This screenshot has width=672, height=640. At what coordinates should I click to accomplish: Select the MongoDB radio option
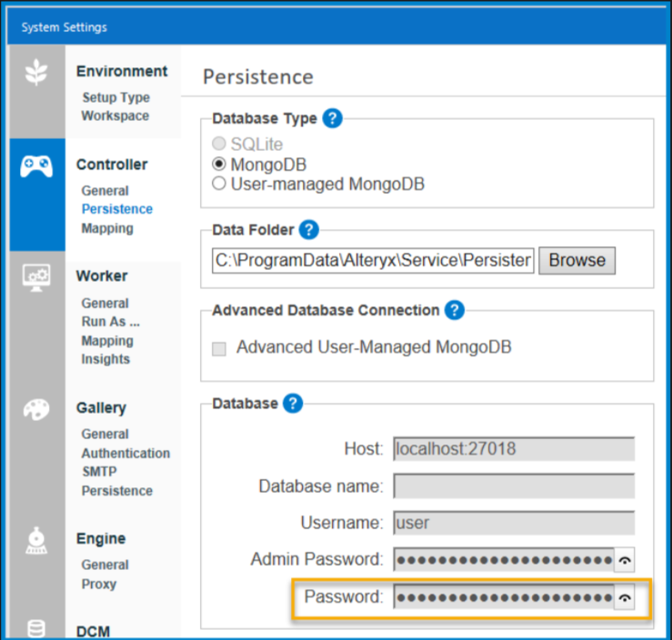click(x=219, y=164)
